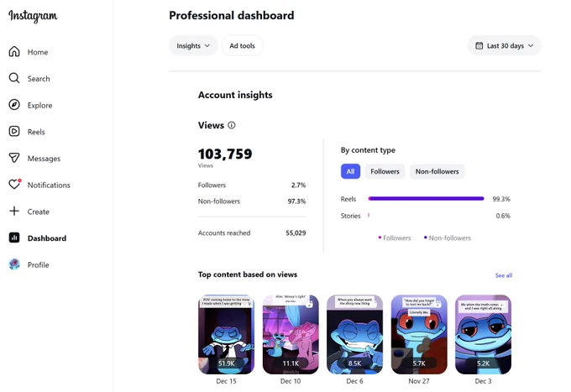The width and height of the screenshot is (571, 392).
Task: Open Explore compass icon
Action: pyautogui.click(x=14, y=105)
